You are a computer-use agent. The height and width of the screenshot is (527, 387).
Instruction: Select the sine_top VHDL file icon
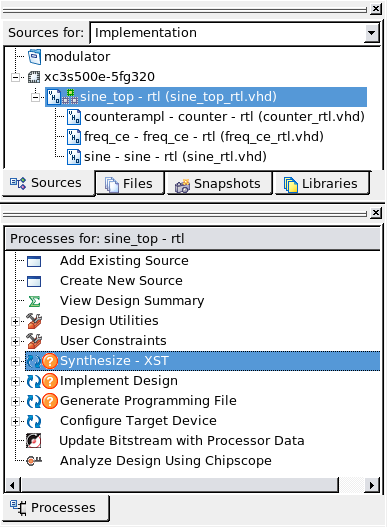point(54,97)
